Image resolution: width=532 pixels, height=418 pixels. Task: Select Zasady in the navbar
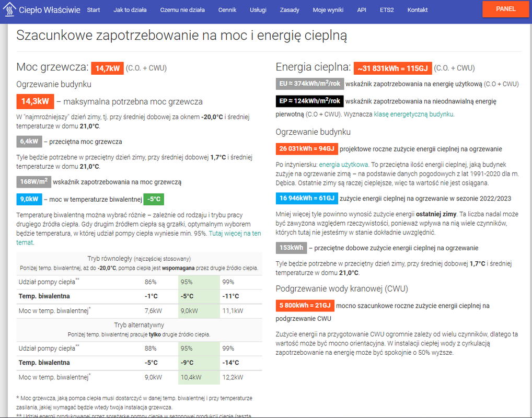(x=290, y=10)
